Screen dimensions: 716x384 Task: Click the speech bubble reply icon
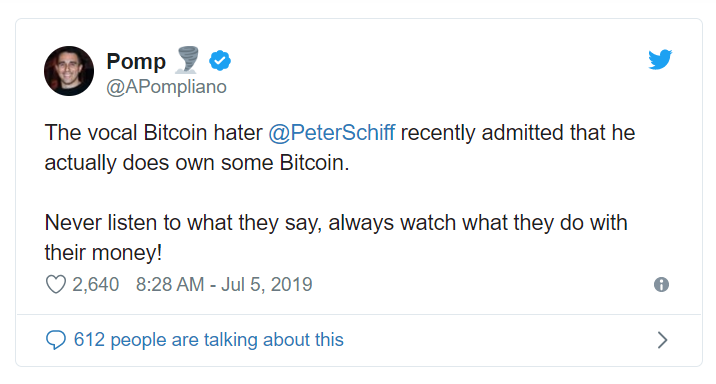point(56,340)
